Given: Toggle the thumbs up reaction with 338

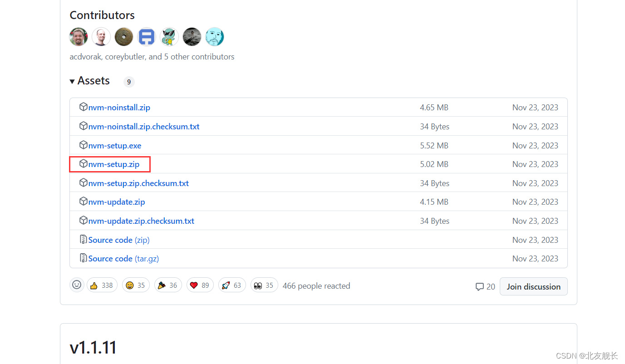Looking at the screenshot, I should click(102, 285).
